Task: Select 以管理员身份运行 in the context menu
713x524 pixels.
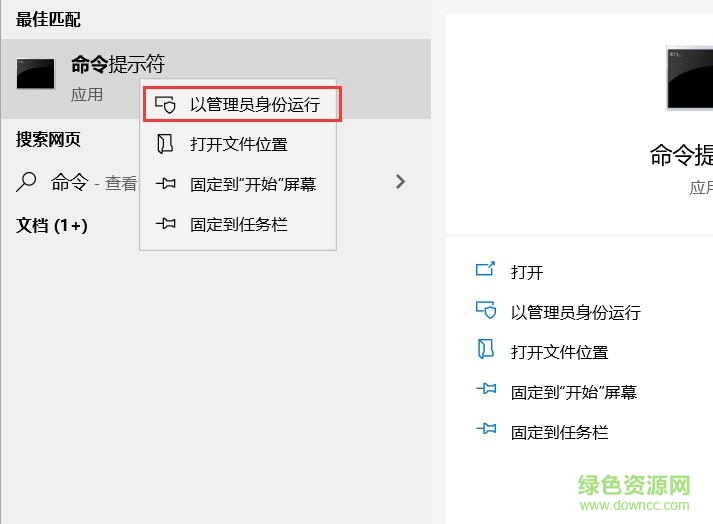Action: tap(254, 104)
